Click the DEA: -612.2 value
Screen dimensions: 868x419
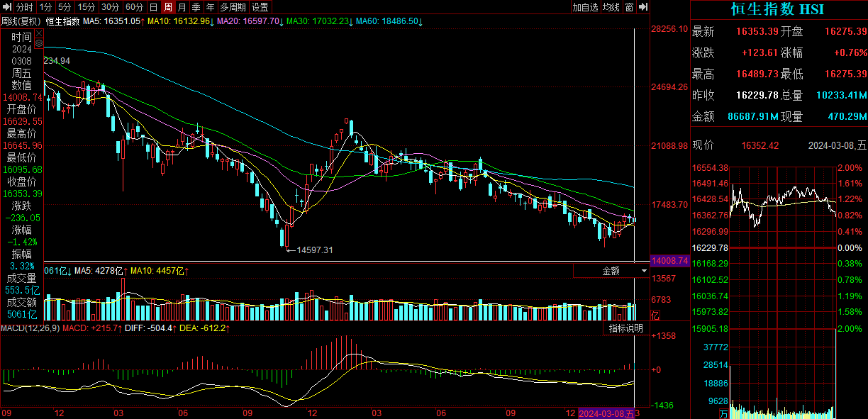point(203,328)
